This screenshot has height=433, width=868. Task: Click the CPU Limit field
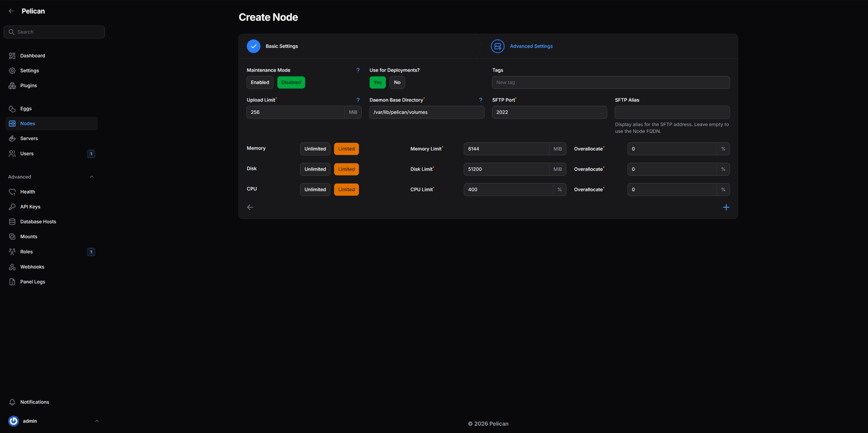click(508, 189)
